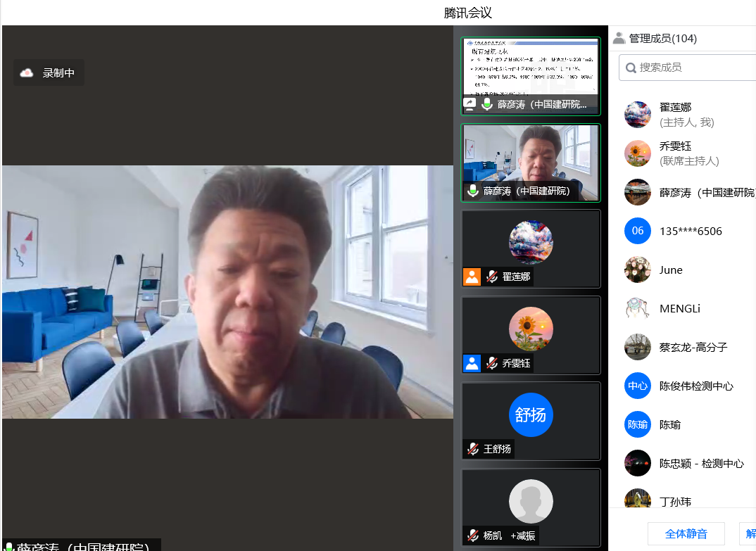Toggle the muted microphone on 王舒扬's tile
The height and width of the screenshot is (551, 756).
coord(473,449)
